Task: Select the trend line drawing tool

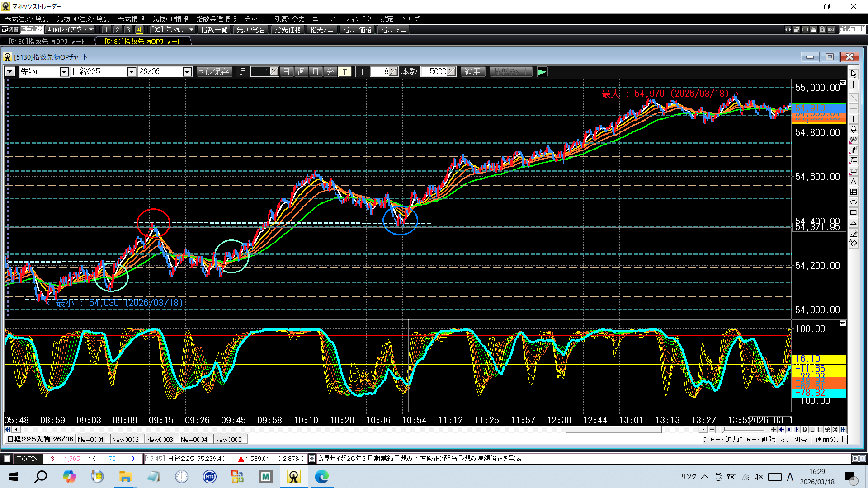Action: (x=854, y=98)
